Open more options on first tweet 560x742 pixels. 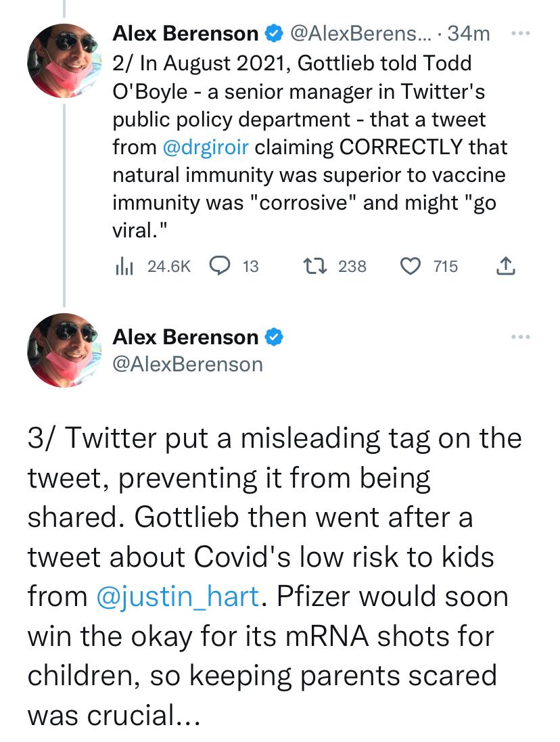click(521, 34)
